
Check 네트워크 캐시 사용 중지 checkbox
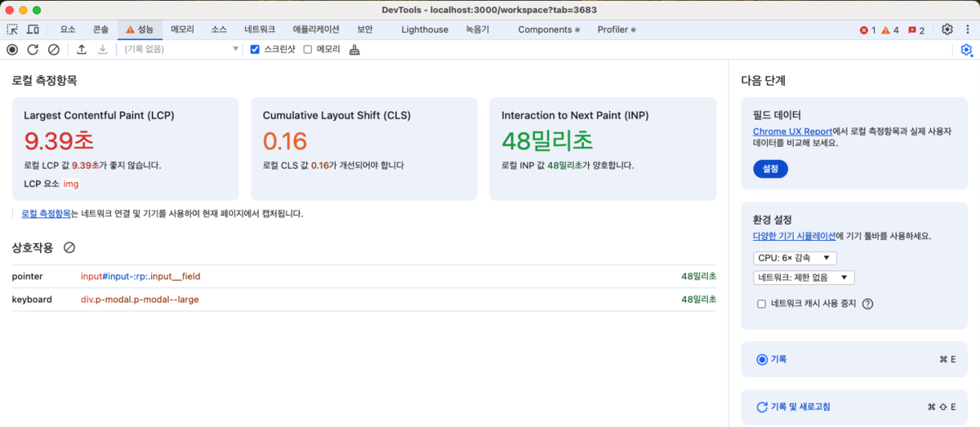tap(762, 304)
